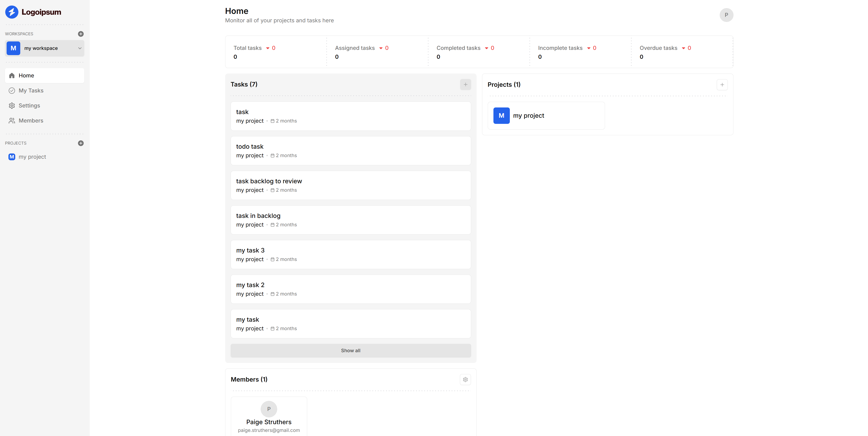The height and width of the screenshot is (436, 868).
Task: Open the my project card in the Projects panel
Action: click(546, 116)
